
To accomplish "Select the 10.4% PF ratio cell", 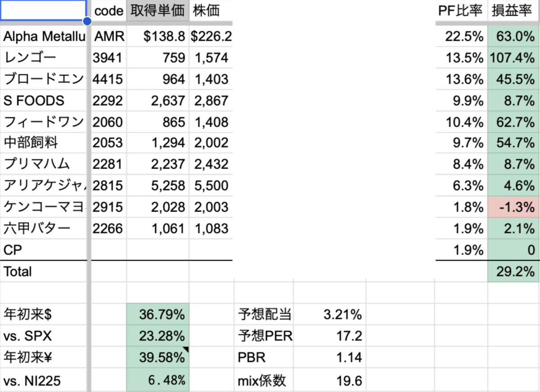I will pos(461,122).
